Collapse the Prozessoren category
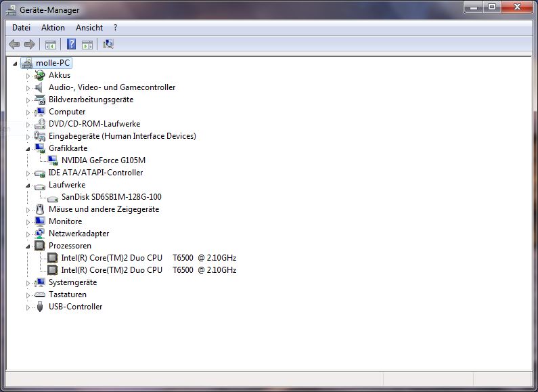This screenshot has width=538, height=392. 28,246
